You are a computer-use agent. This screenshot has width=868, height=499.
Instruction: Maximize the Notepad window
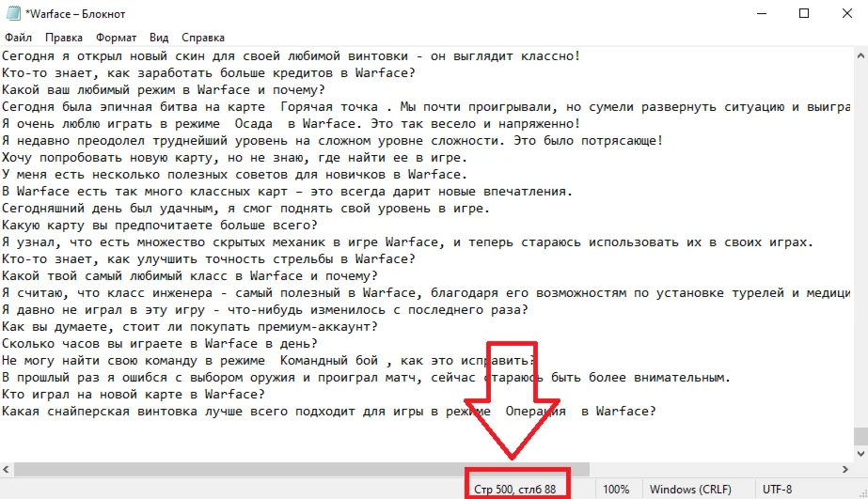[804, 13]
